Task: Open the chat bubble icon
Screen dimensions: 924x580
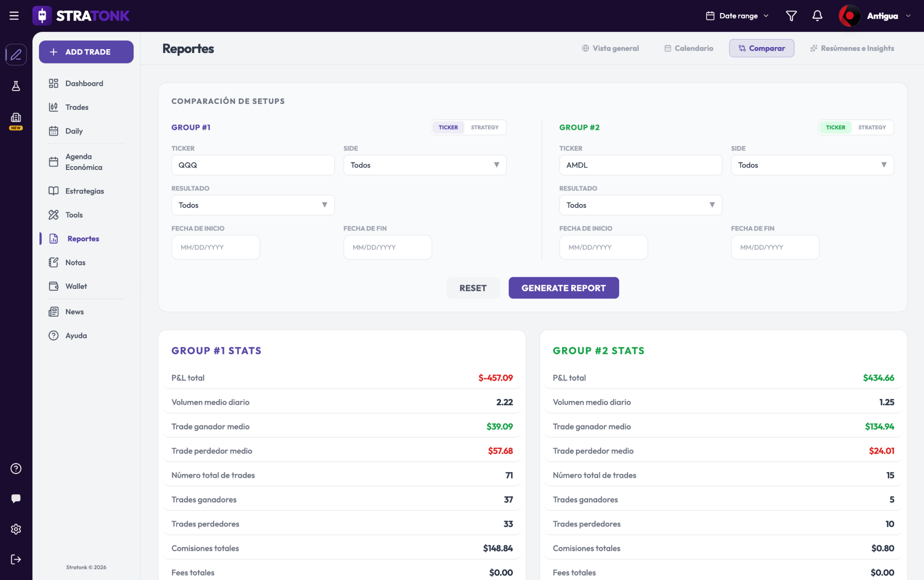Action: (x=16, y=498)
